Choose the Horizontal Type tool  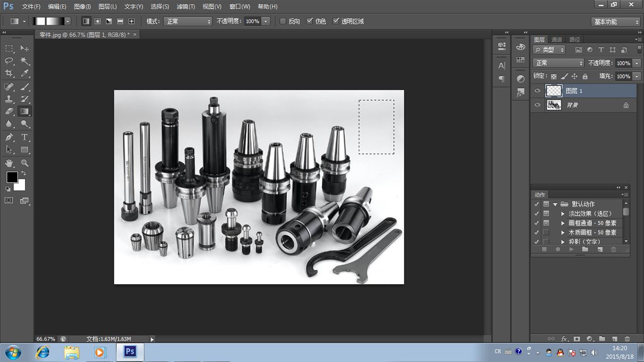(24, 137)
